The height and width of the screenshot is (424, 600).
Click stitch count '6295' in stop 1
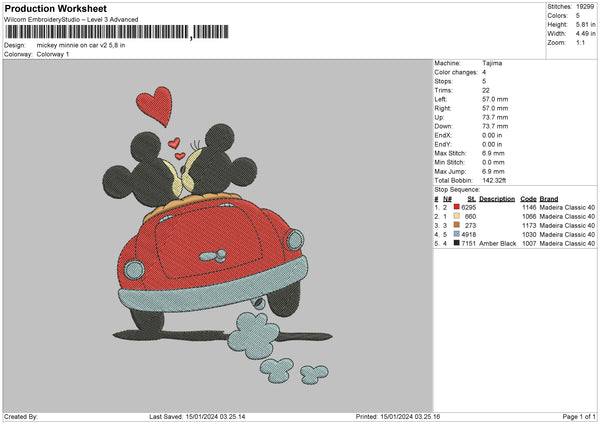pos(469,207)
